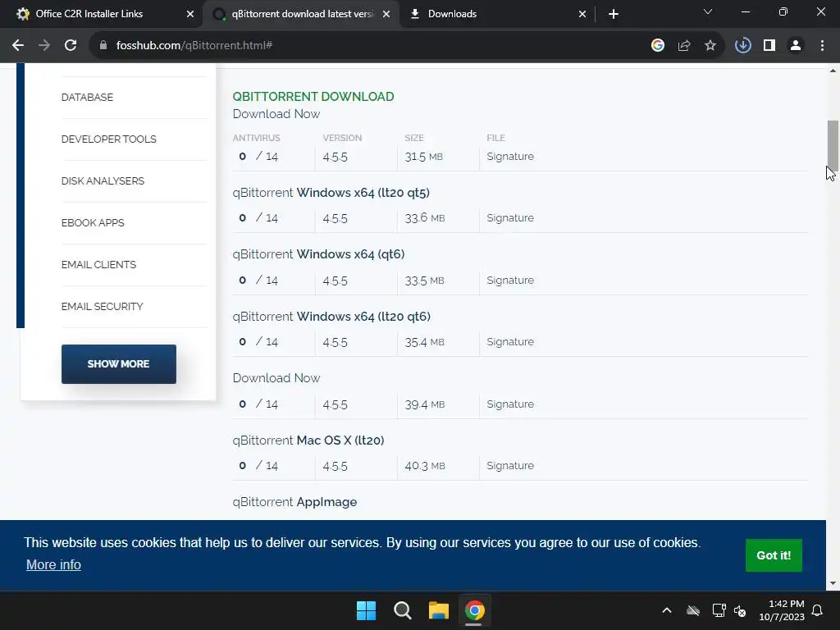This screenshot has width=840, height=630.
Task: Download qBittorrent Mac OS X (lt20)
Action: 308,441
